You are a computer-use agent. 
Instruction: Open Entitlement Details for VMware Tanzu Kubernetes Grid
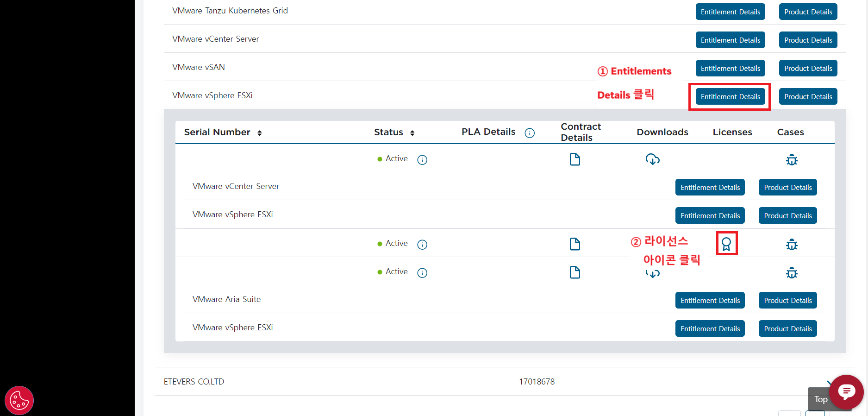730,12
